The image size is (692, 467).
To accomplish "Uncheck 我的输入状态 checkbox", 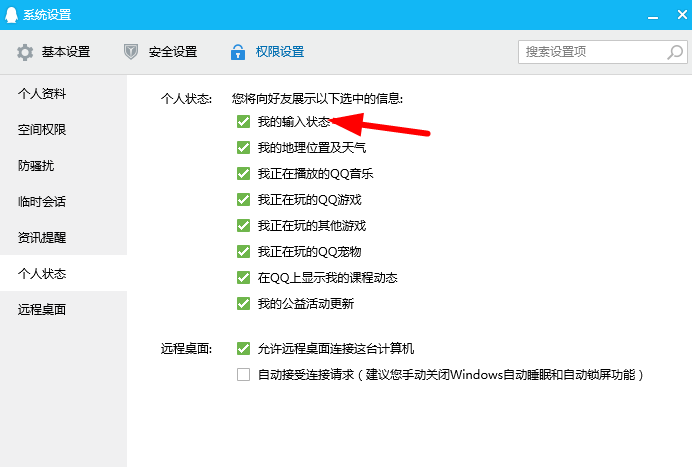I will pos(243,121).
